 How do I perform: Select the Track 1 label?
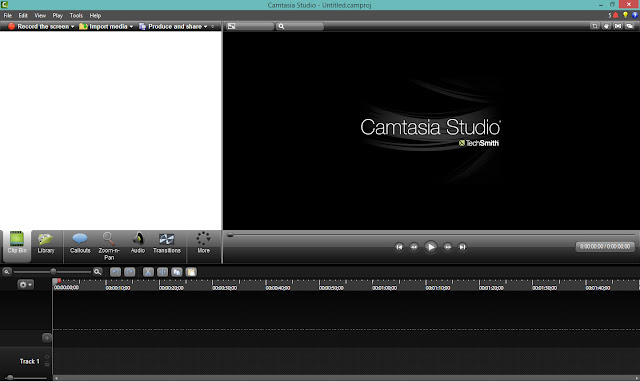click(x=29, y=361)
